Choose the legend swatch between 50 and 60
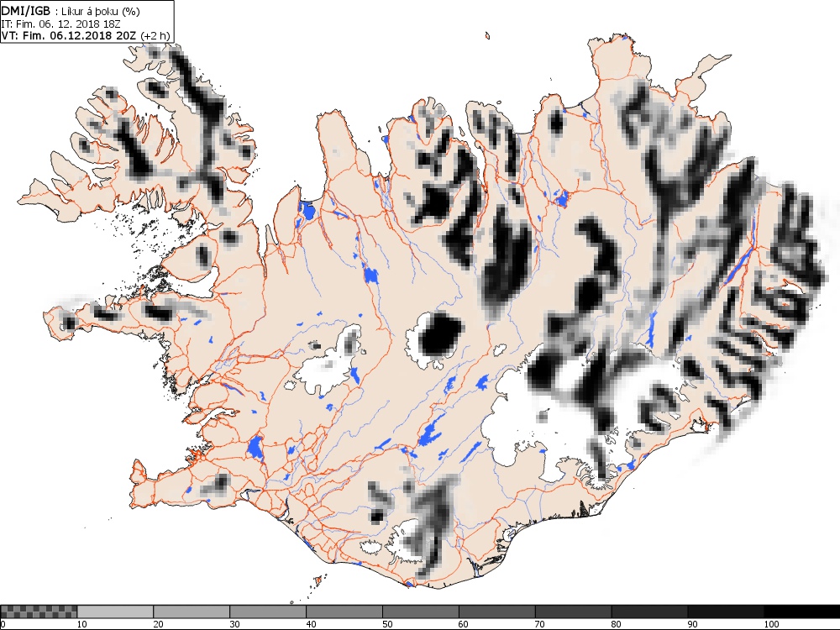The image size is (840, 630). 421,612
